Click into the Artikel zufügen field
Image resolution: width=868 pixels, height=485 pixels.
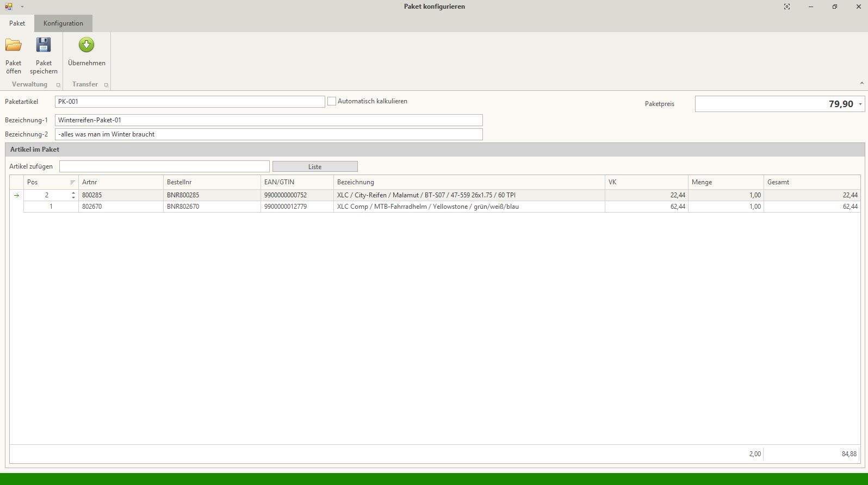pyautogui.click(x=164, y=166)
